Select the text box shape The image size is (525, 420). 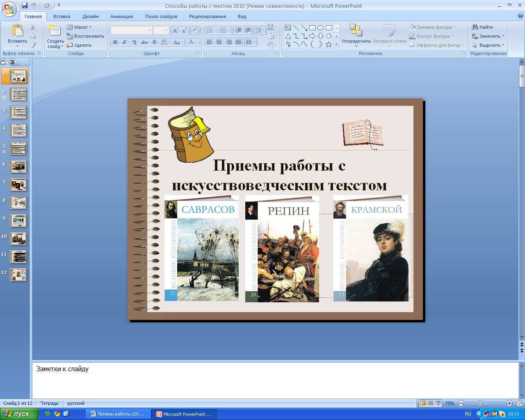288,27
